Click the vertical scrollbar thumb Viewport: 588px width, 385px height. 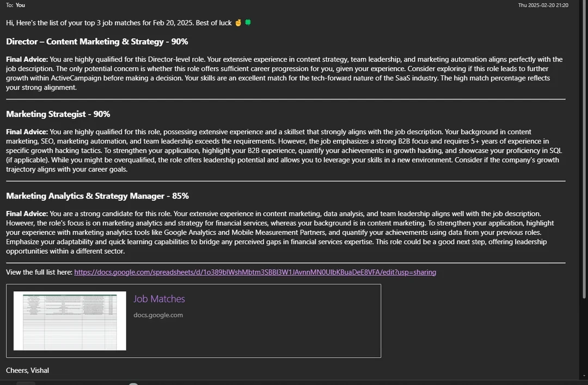coord(584,150)
